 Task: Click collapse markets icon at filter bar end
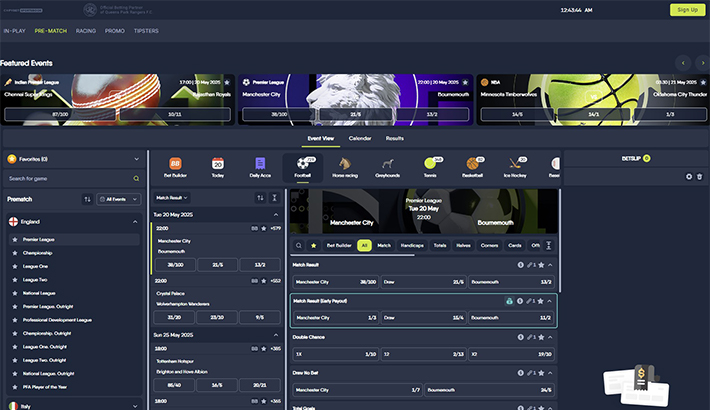pyautogui.click(x=549, y=246)
